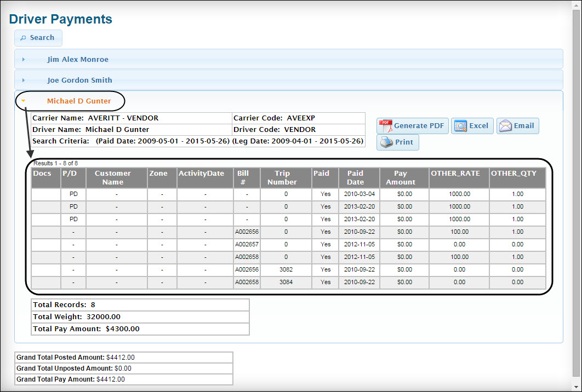Click the Customer Name column header

[x=113, y=177]
